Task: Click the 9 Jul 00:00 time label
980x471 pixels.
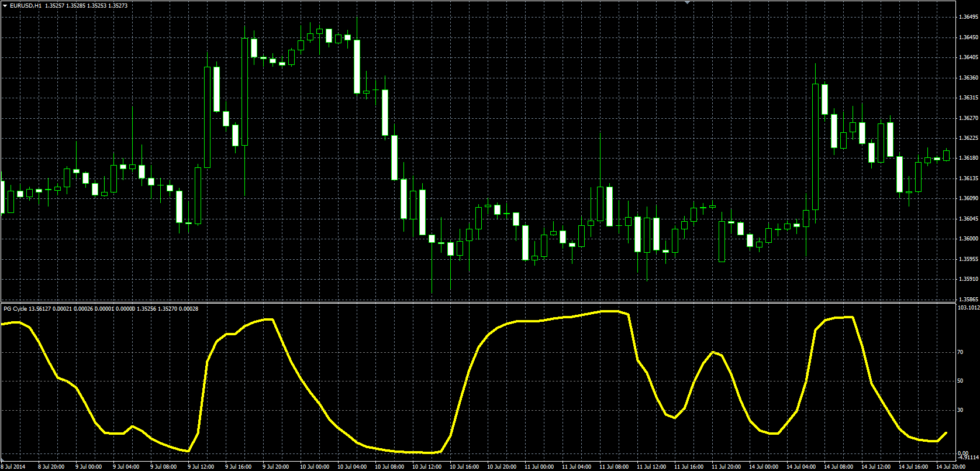Action: [89, 467]
